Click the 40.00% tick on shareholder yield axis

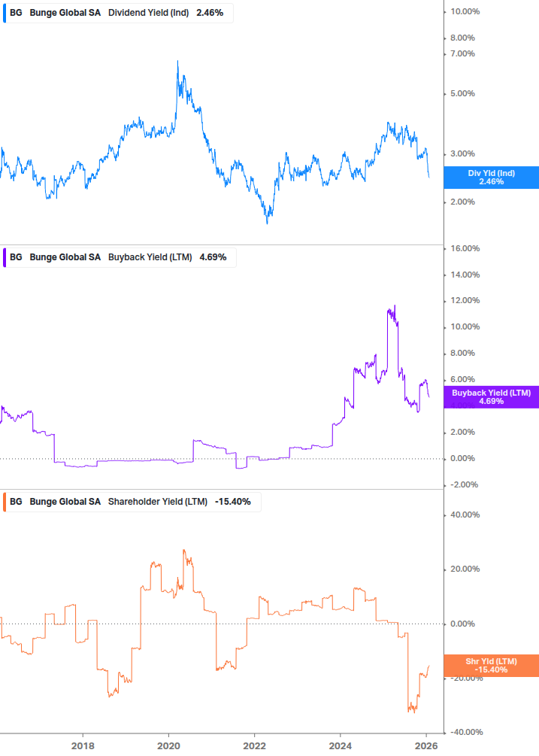[465, 515]
